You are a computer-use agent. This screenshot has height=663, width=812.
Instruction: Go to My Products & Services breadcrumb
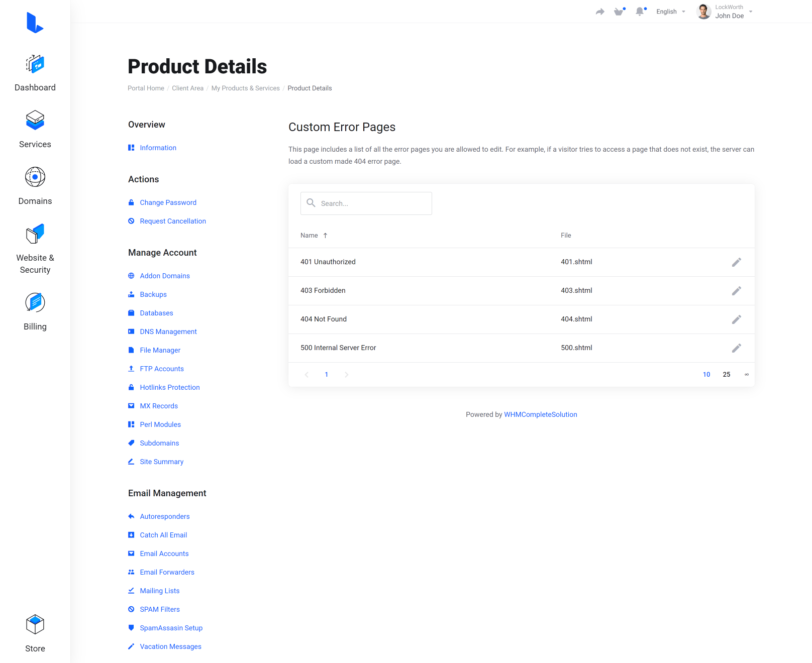click(246, 88)
